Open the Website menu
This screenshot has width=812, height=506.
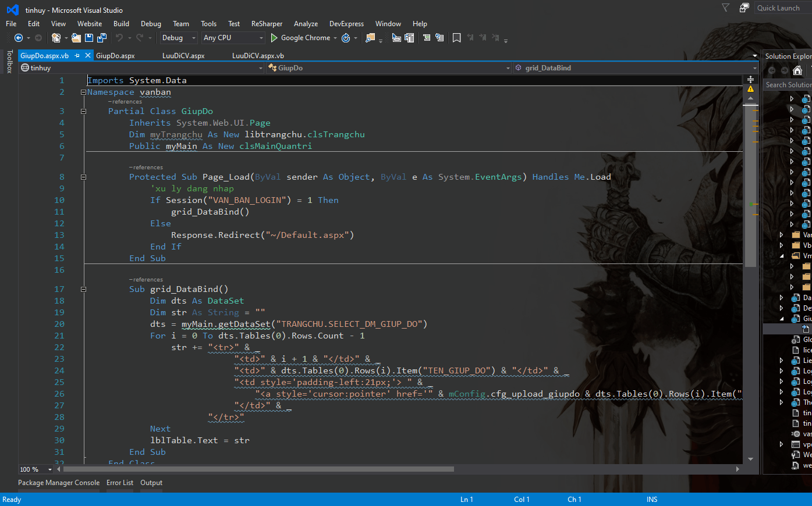(x=90, y=24)
